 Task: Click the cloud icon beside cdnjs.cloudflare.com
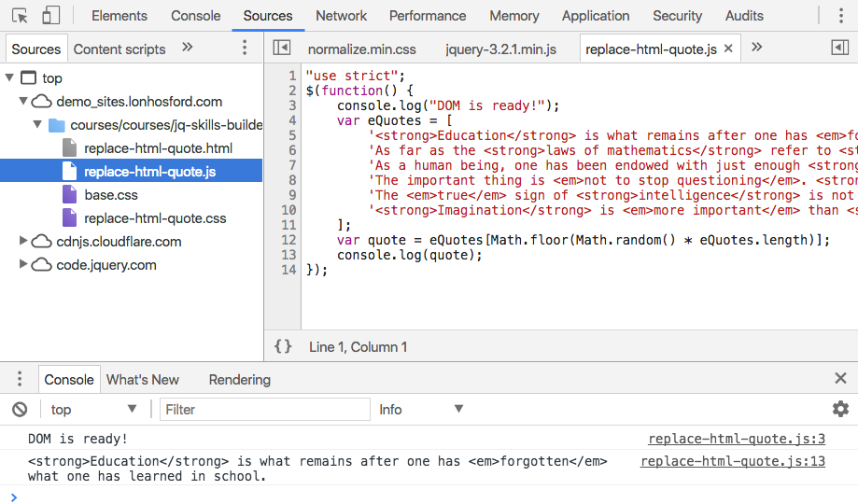[42, 242]
